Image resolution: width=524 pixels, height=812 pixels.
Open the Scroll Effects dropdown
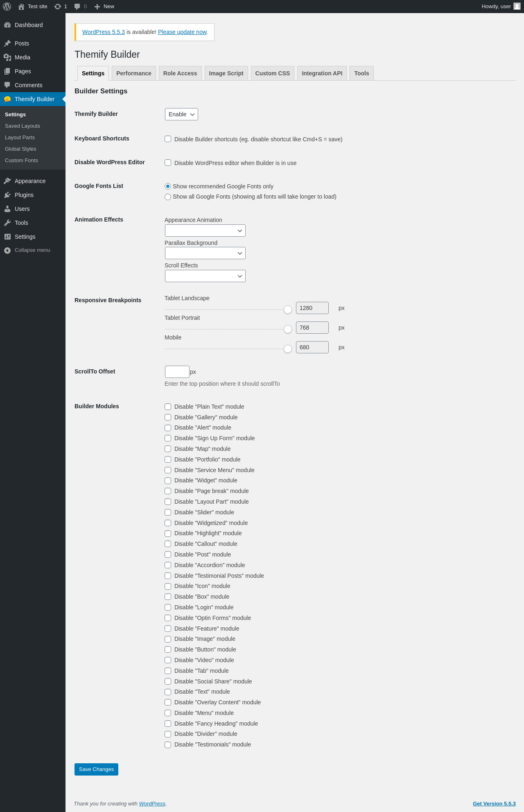click(x=205, y=276)
